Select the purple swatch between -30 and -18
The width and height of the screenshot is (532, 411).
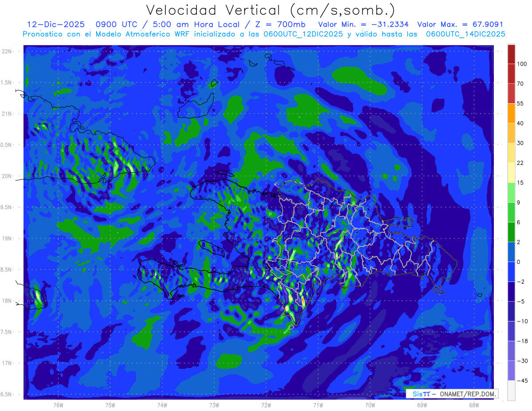tap(511, 351)
